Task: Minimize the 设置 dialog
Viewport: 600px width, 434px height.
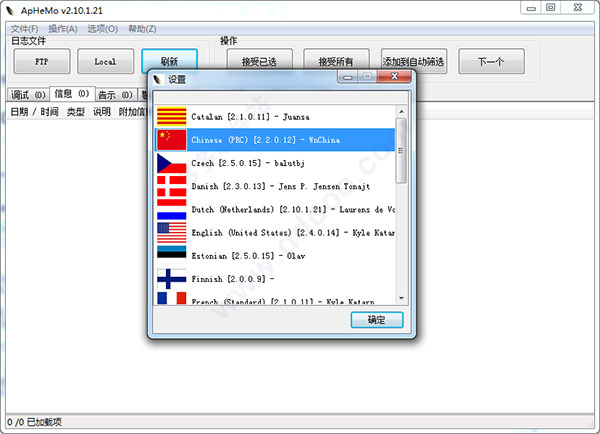Action: [x=348, y=77]
